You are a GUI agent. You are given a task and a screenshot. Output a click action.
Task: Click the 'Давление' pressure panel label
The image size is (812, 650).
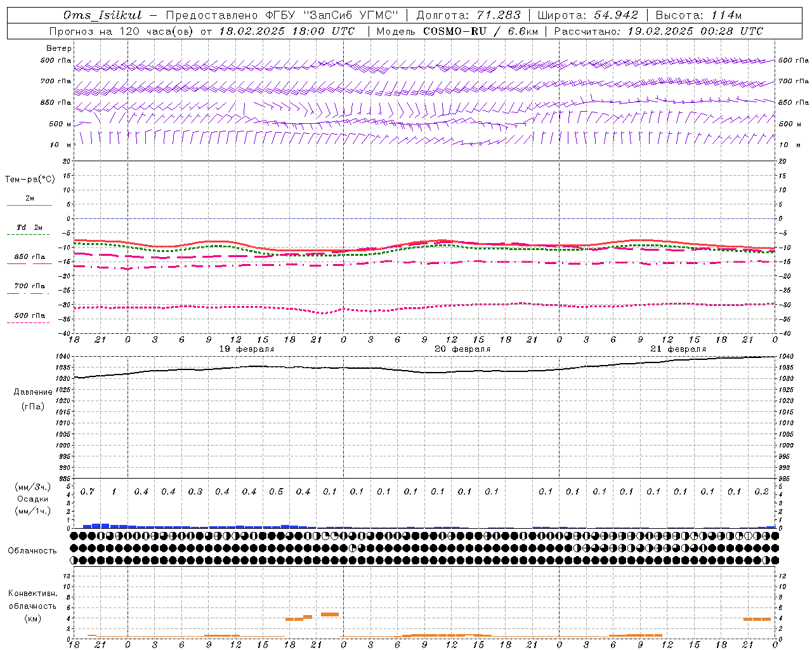pos(33,392)
